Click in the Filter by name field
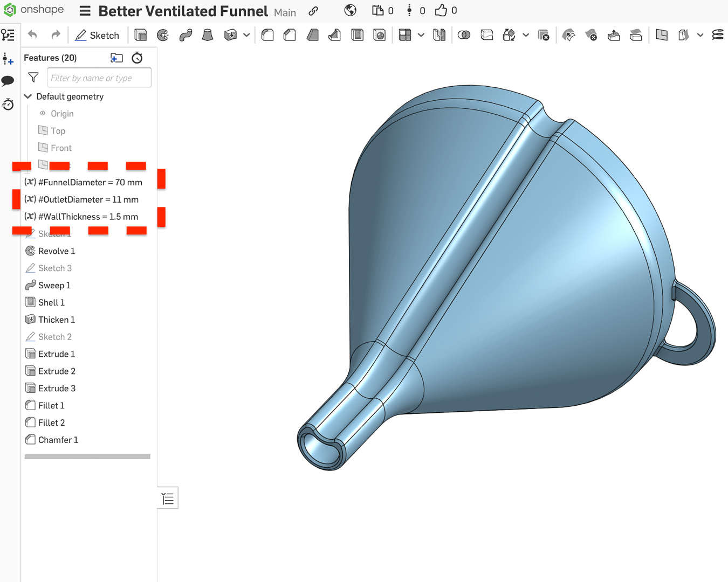Image resolution: width=728 pixels, height=582 pixels. click(99, 78)
